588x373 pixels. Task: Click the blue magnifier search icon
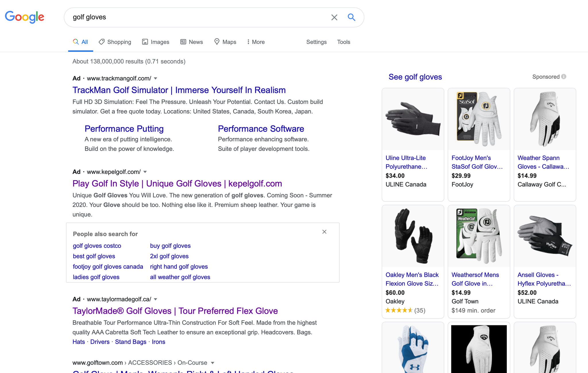351,17
